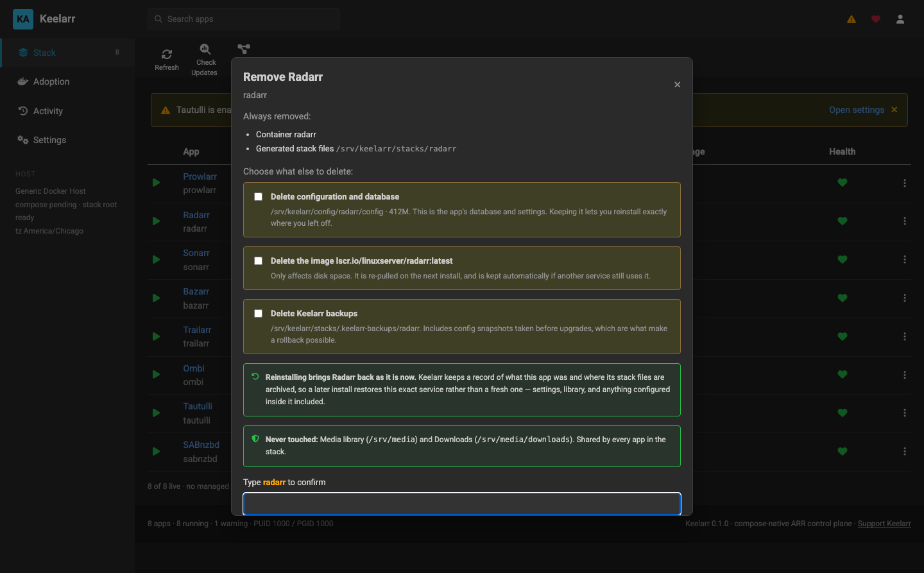Open the Stack sidebar section

tap(67, 53)
